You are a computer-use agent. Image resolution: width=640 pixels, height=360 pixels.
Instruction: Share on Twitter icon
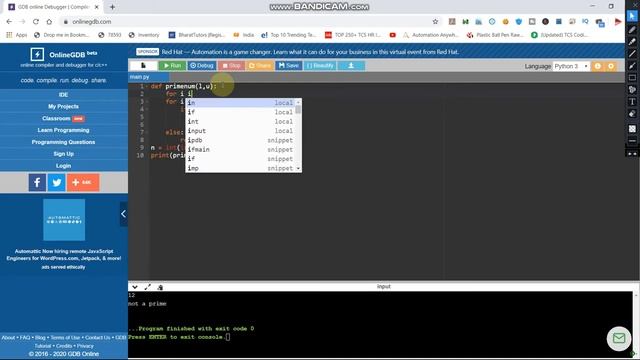(56, 182)
